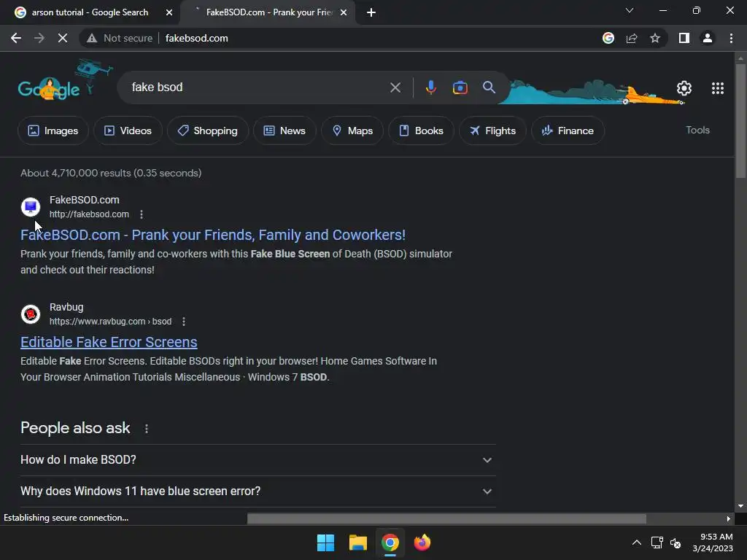Open the Not secure site info
The height and width of the screenshot is (560, 747).
(x=119, y=38)
